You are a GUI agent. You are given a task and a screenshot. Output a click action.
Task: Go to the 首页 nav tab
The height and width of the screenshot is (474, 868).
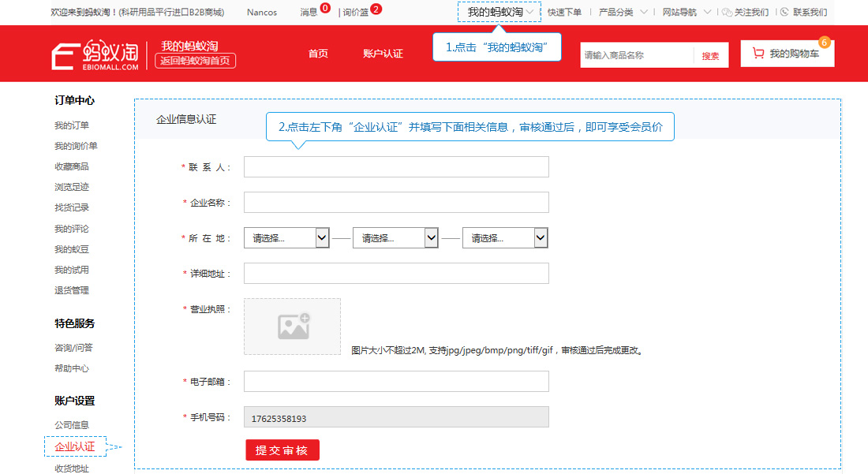pyautogui.click(x=318, y=54)
